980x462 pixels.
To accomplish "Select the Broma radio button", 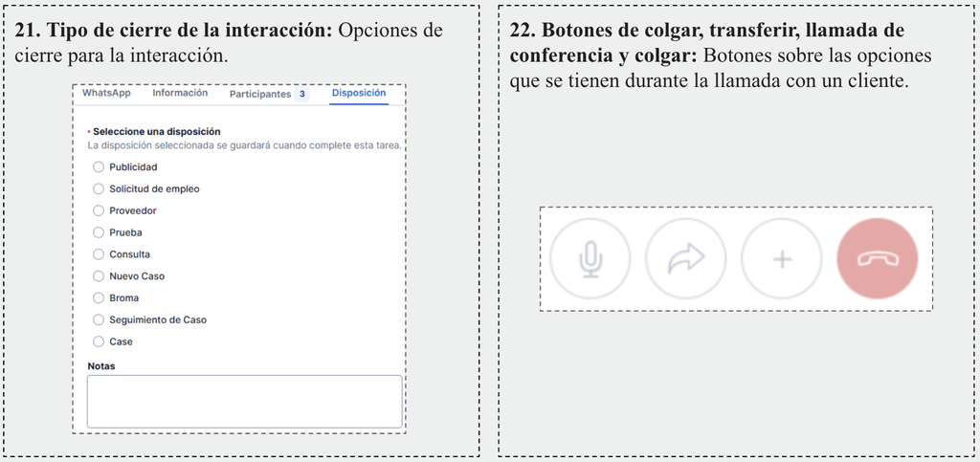I will click(99, 298).
